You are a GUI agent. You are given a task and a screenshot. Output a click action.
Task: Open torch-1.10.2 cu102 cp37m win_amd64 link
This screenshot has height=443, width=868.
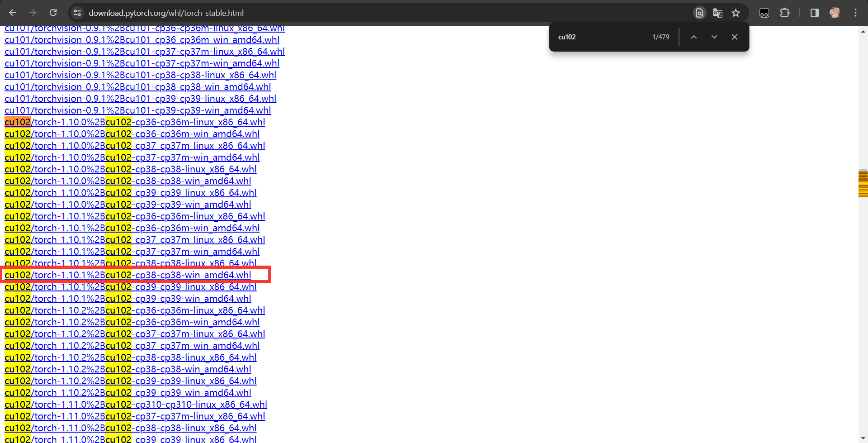point(132,346)
